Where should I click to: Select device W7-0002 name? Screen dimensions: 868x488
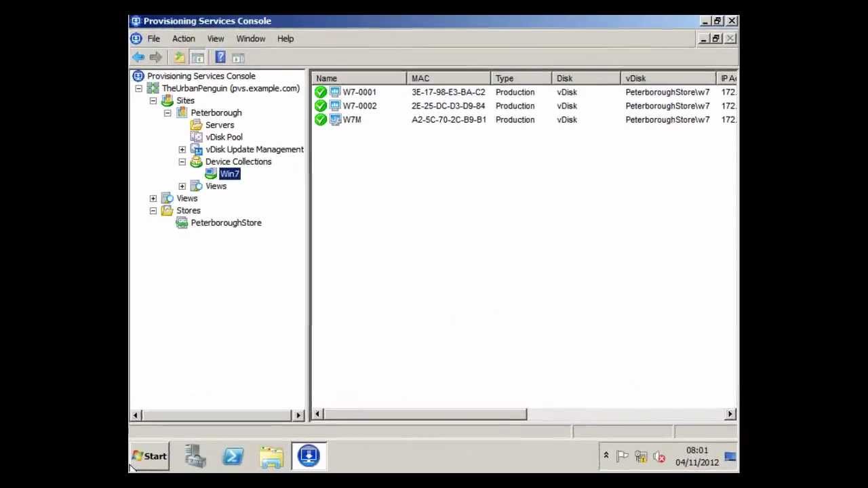(x=359, y=106)
